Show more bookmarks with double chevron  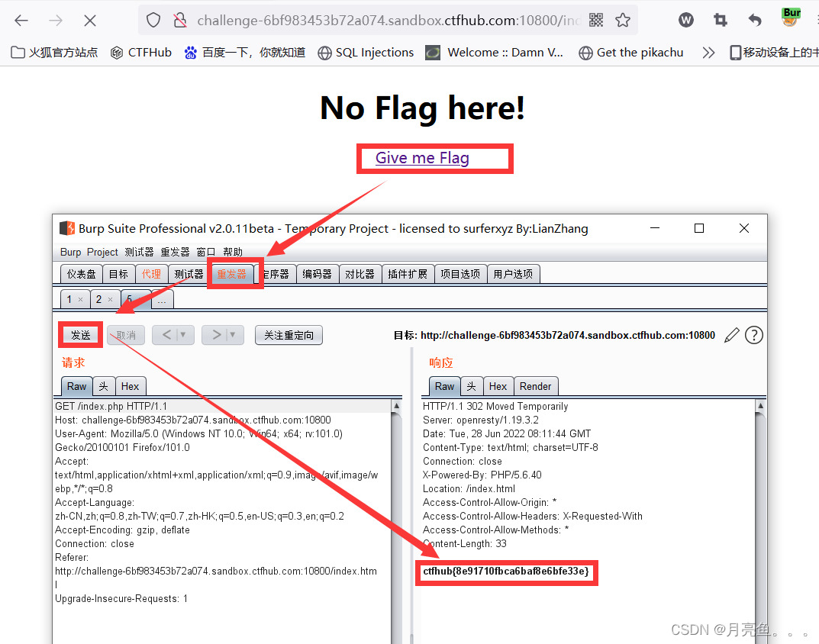click(708, 52)
